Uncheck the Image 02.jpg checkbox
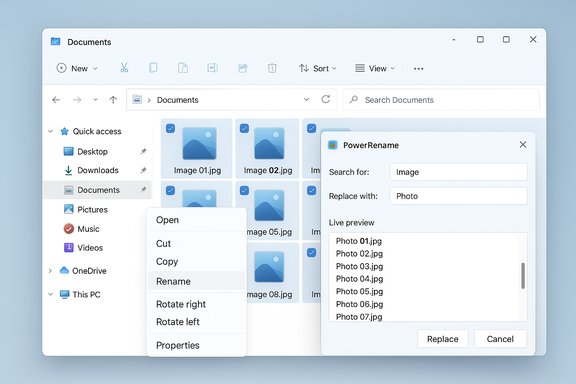The width and height of the screenshot is (576, 384). 244,128
